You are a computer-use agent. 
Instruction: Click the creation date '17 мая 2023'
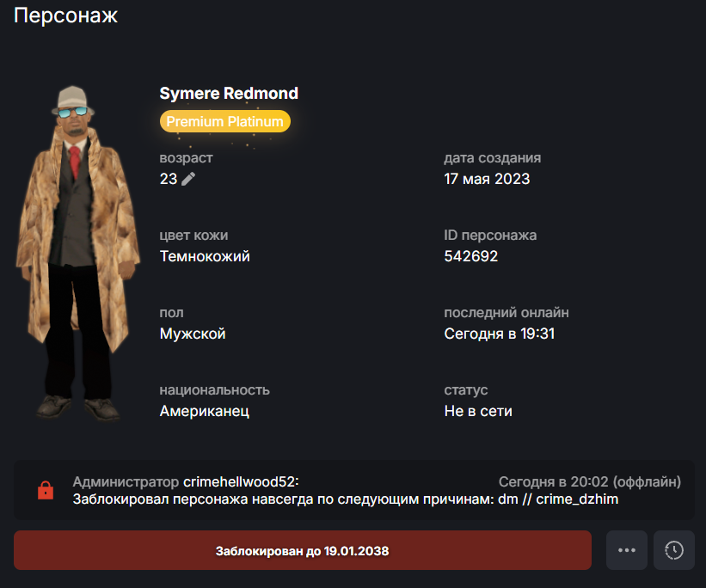click(487, 179)
